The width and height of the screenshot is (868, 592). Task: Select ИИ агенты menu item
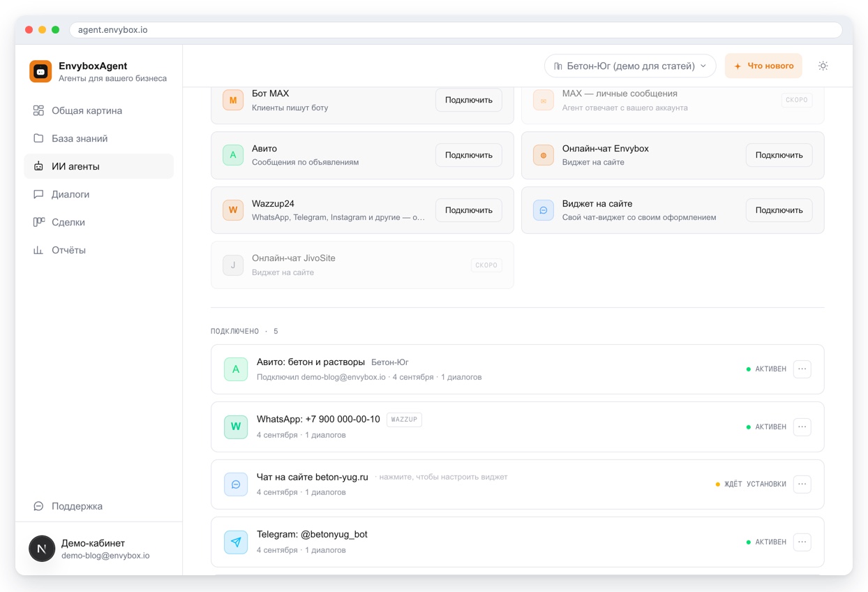pos(98,166)
